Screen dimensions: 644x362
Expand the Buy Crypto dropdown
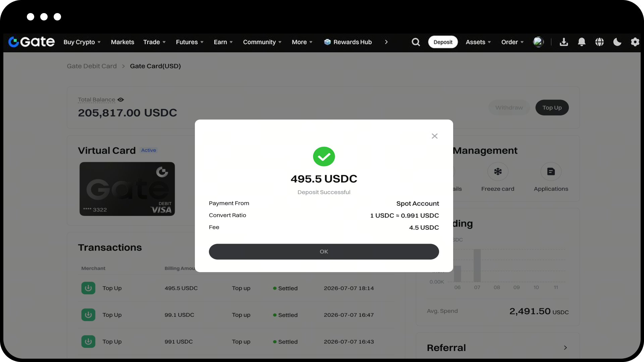[x=82, y=42]
